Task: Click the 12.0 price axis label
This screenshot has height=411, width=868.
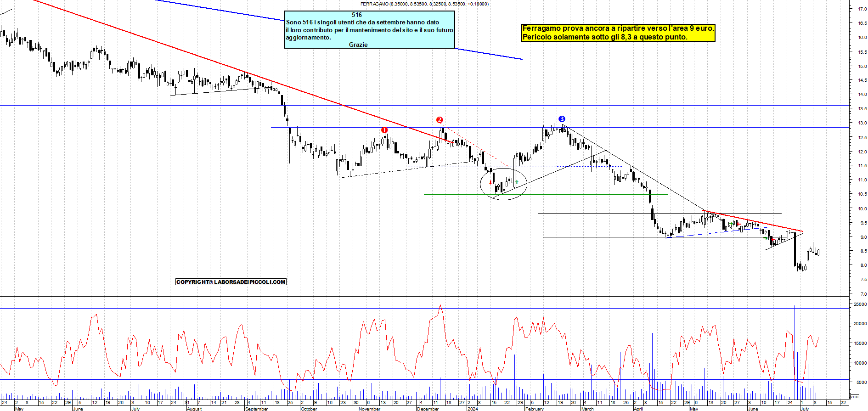Action: click(862, 152)
